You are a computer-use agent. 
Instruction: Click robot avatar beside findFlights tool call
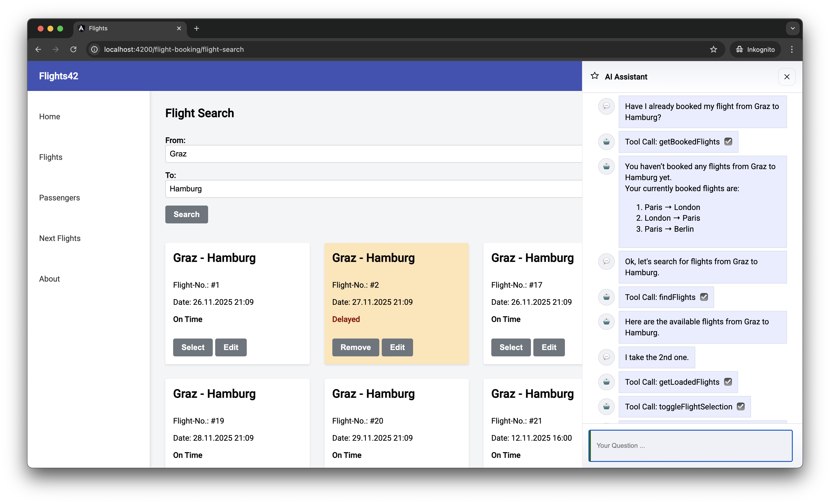coord(606,297)
